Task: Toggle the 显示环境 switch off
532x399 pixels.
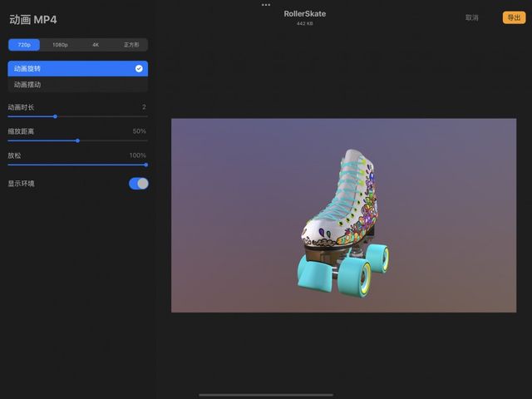Action: [139, 184]
